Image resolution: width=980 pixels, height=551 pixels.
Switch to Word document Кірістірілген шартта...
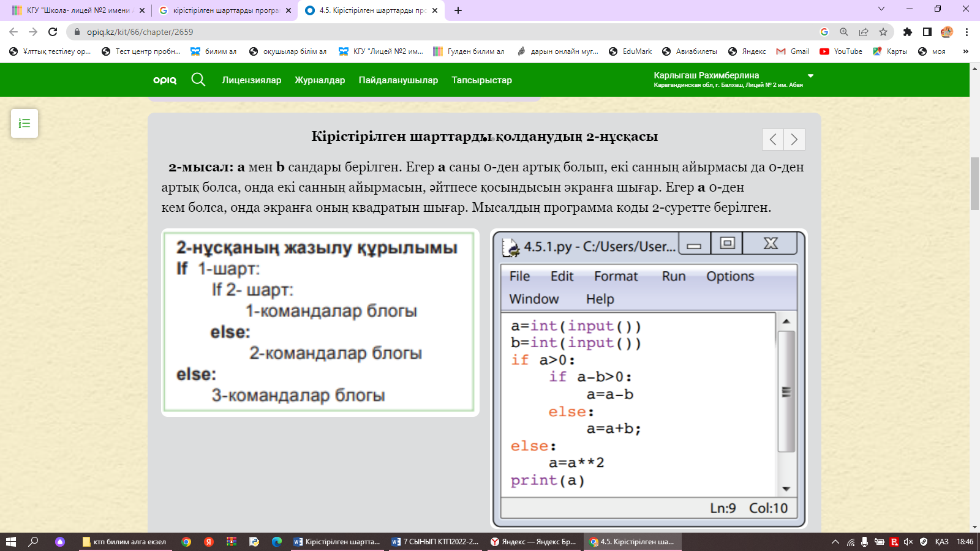[x=337, y=542]
